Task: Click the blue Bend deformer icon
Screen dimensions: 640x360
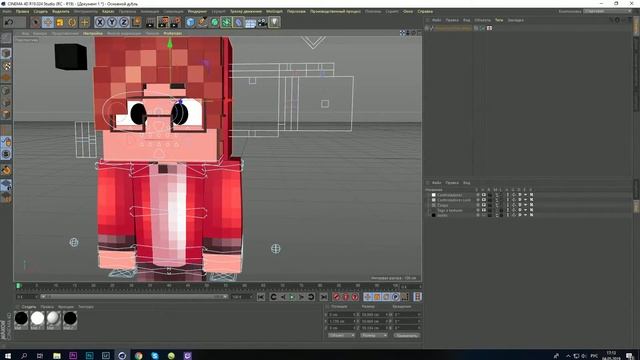Action: (x=238, y=22)
